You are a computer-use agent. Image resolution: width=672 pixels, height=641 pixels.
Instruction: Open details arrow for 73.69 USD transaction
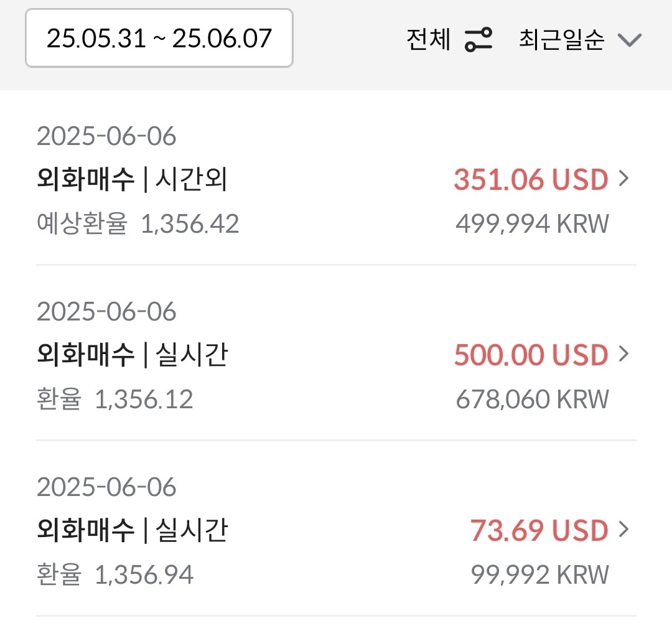click(x=624, y=530)
